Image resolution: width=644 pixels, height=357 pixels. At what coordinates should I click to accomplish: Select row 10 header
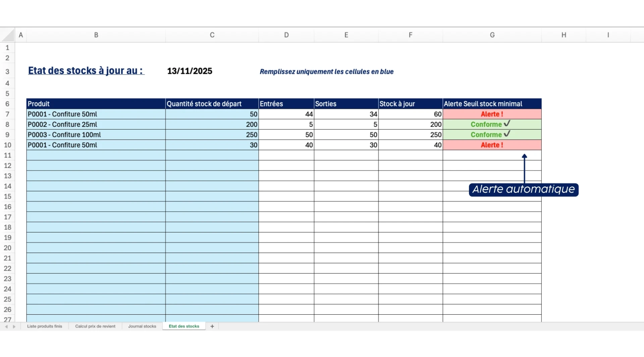point(7,145)
